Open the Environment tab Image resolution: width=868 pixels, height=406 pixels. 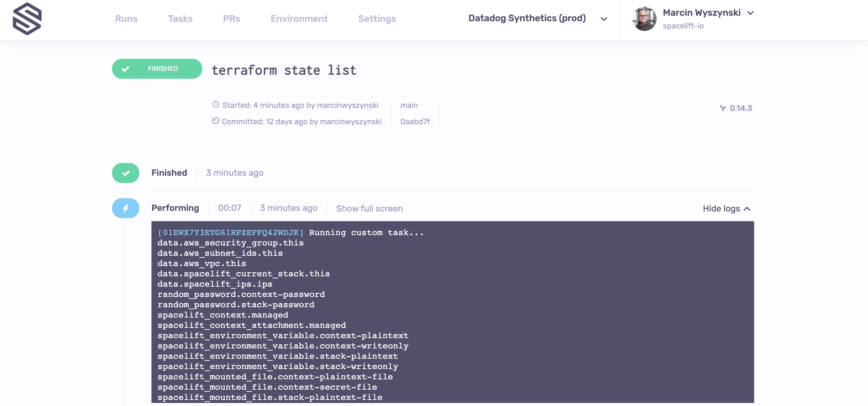(299, 18)
